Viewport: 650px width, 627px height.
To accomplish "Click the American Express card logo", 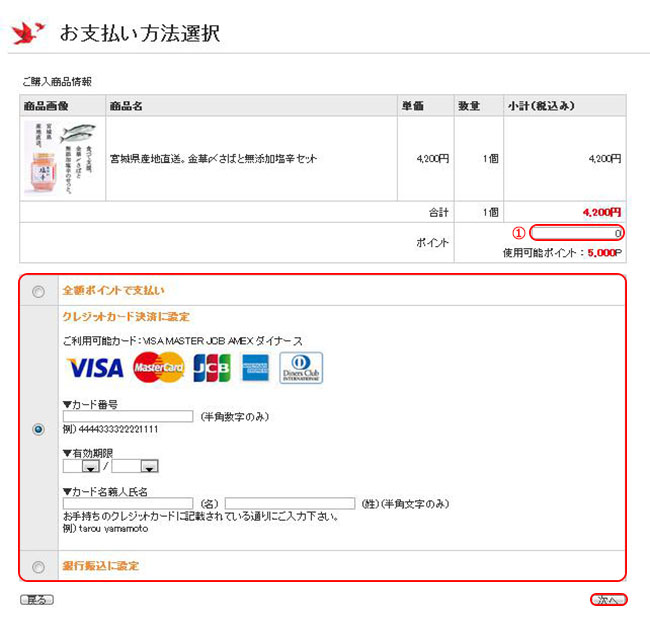I will (x=255, y=368).
